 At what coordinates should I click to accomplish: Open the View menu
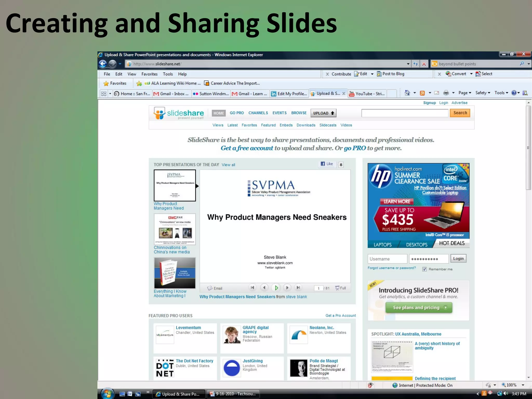(132, 74)
